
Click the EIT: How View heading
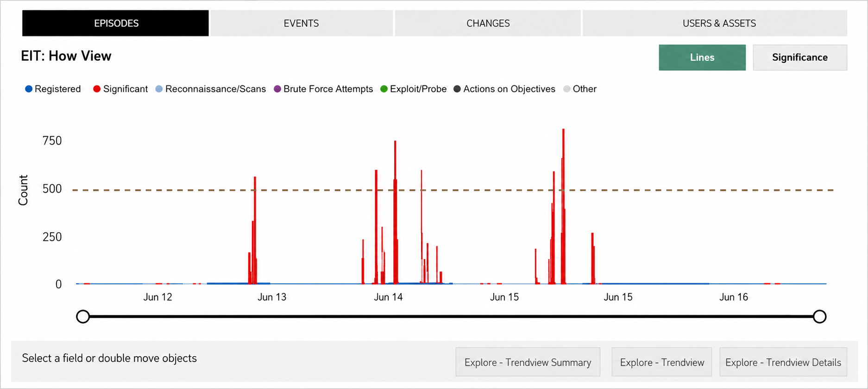click(66, 56)
